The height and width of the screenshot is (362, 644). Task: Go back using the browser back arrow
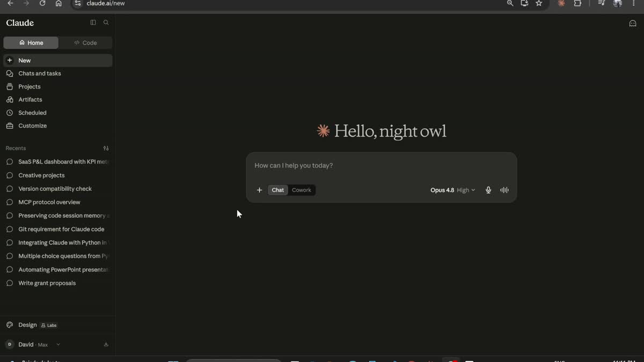pyautogui.click(x=10, y=3)
